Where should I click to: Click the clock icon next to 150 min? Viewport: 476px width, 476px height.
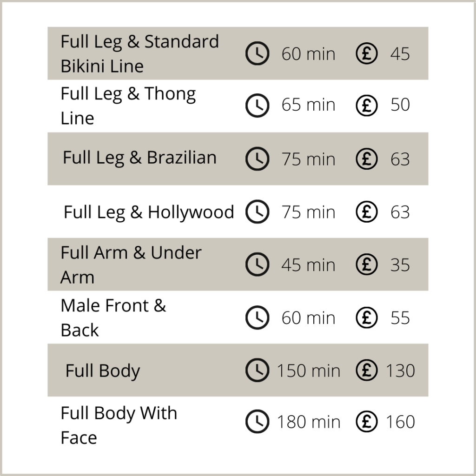257,370
